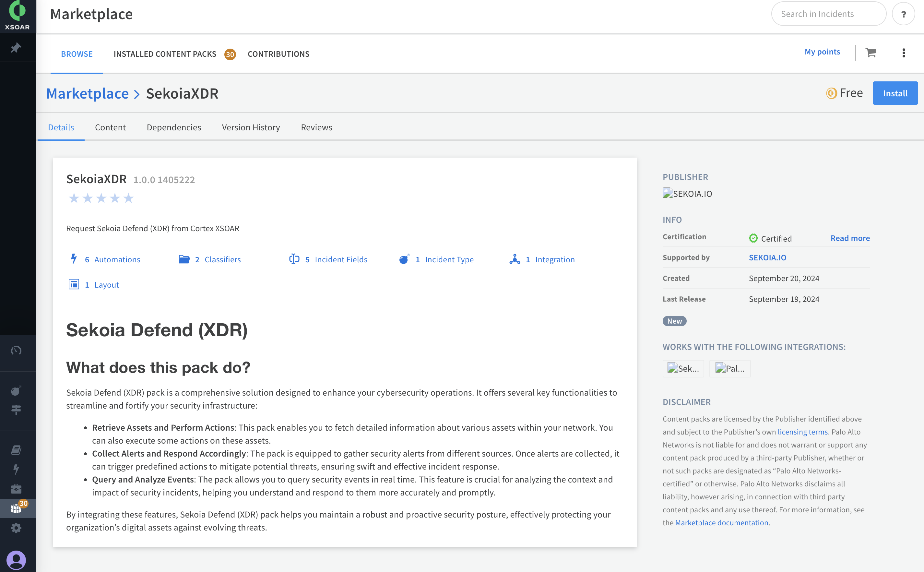Screen dimensions: 924x572
Task: Switch to the Version History tab
Action: (x=251, y=127)
